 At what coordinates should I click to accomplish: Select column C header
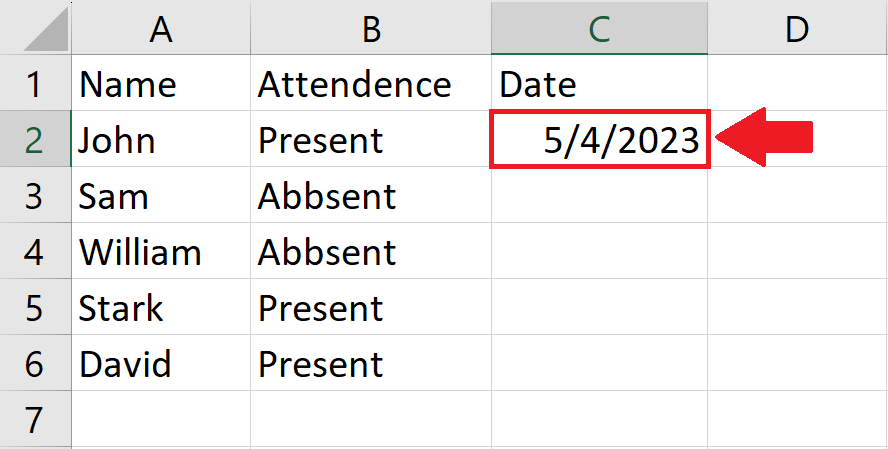click(599, 28)
